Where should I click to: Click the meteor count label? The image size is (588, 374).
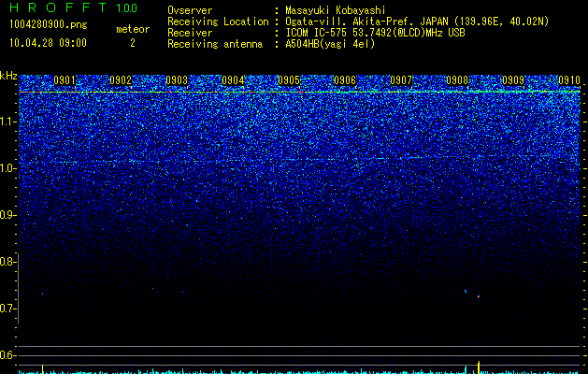(x=133, y=29)
